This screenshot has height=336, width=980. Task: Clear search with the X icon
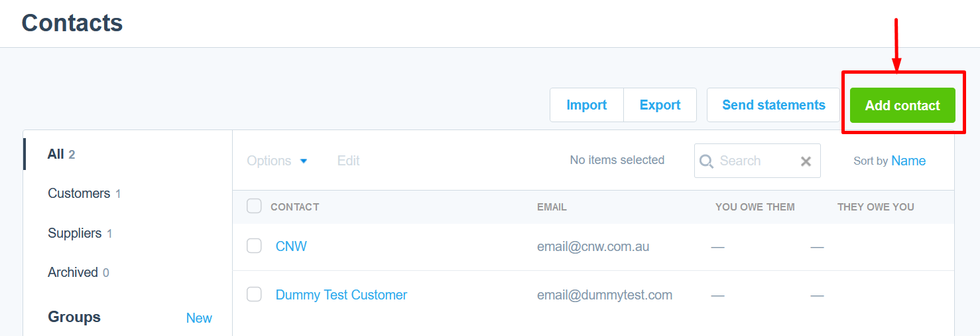click(806, 161)
